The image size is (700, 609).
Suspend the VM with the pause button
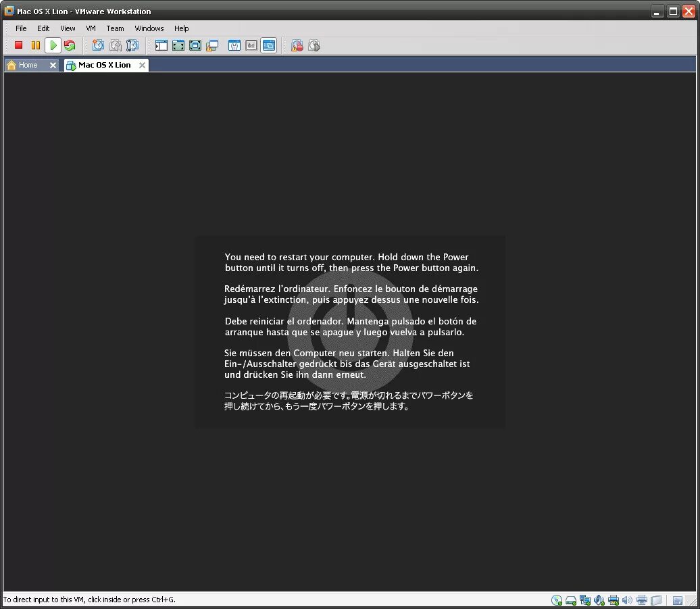(36, 45)
